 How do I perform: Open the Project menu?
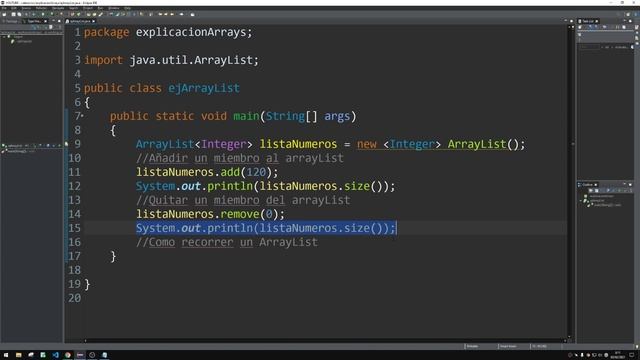(x=88, y=8)
